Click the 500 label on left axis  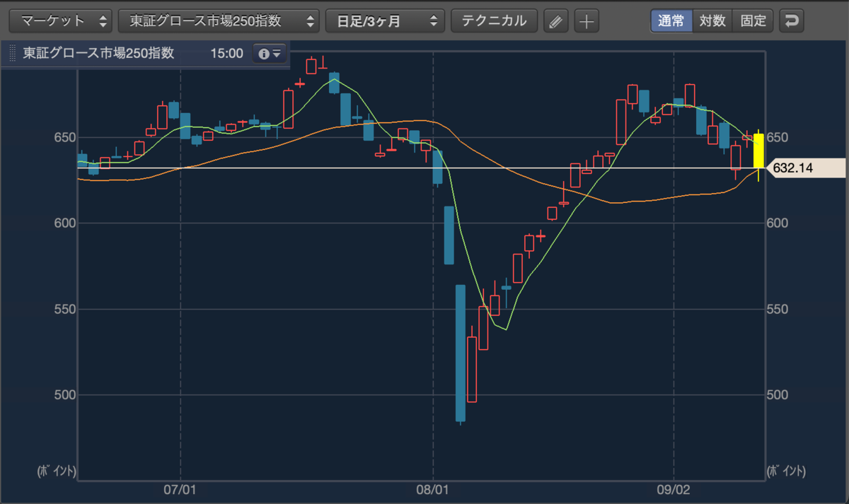click(64, 394)
